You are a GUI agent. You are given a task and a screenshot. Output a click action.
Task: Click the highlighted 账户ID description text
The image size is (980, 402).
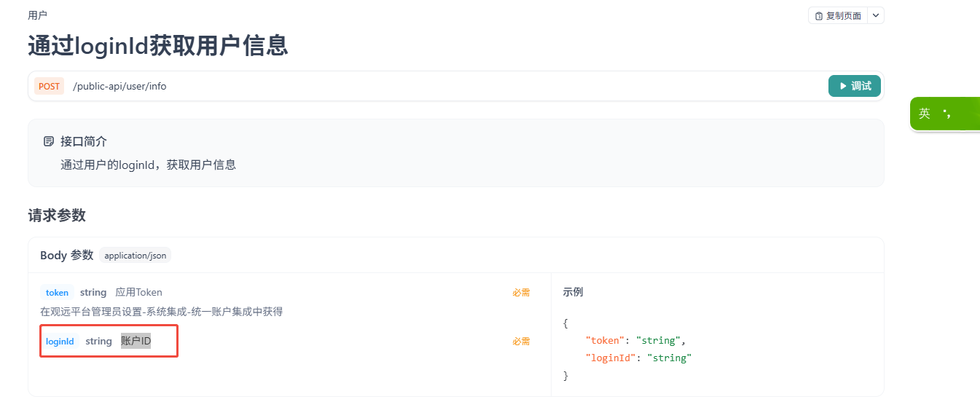click(x=136, y=341)
